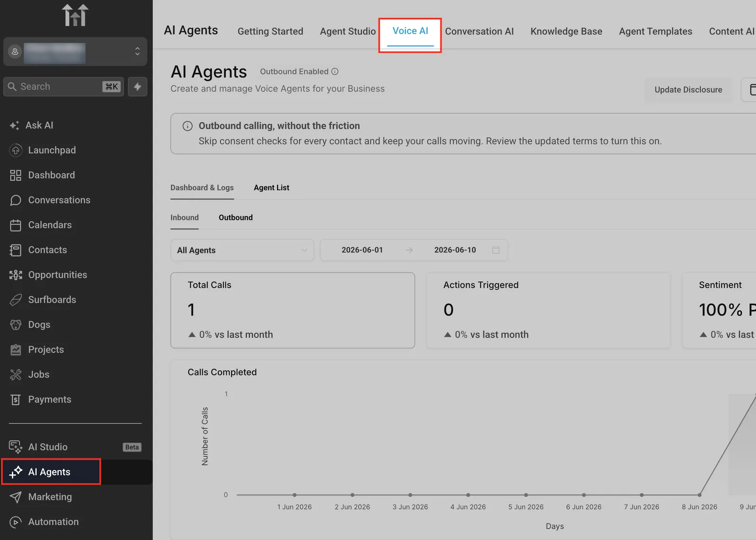Open the Agent Templates tab
Viewport: 756px width, 540px height.
coord(655,31)
